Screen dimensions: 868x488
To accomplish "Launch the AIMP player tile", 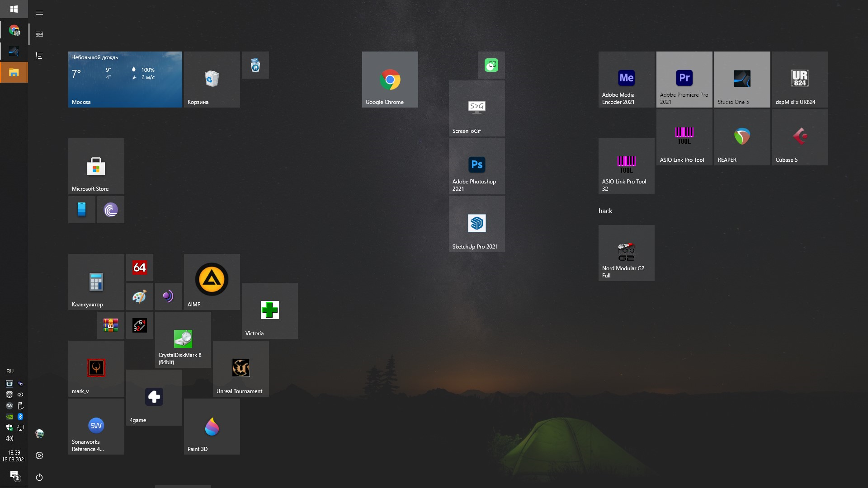I will [x=212, y=282].
